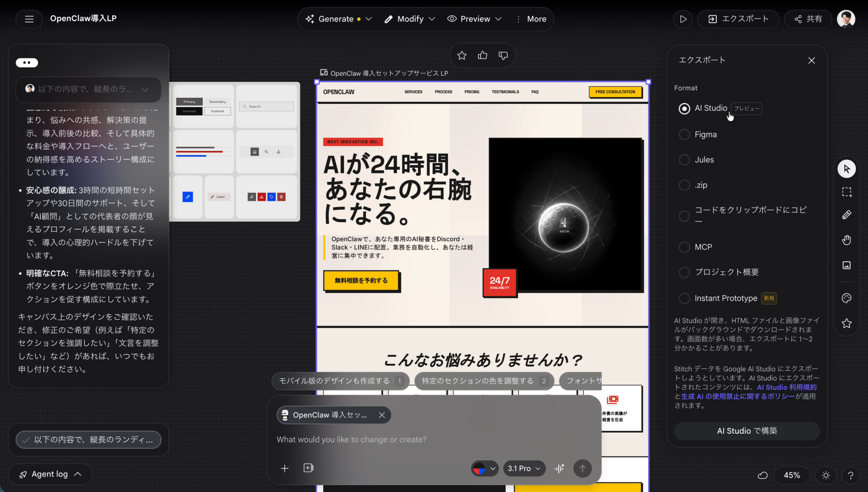Select the Hand pan tool

pyautogui.click(x=847, y=240)
